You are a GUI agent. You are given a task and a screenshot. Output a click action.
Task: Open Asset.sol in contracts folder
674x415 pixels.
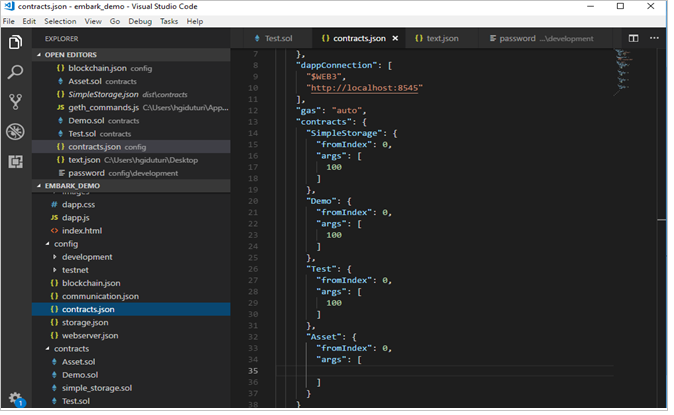click(132, 364)
